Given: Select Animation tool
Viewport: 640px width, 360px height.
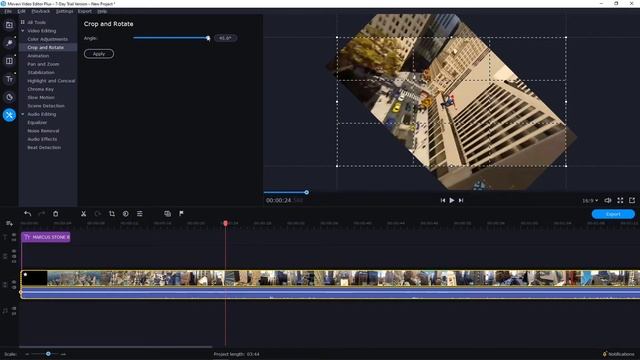Looking at the screenshot, I should (x=38, y=56).
